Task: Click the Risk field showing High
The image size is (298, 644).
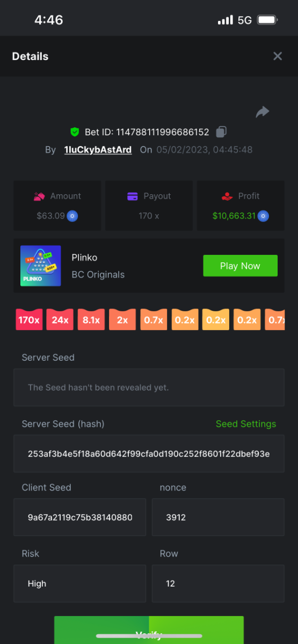Action: coord(79,583)
